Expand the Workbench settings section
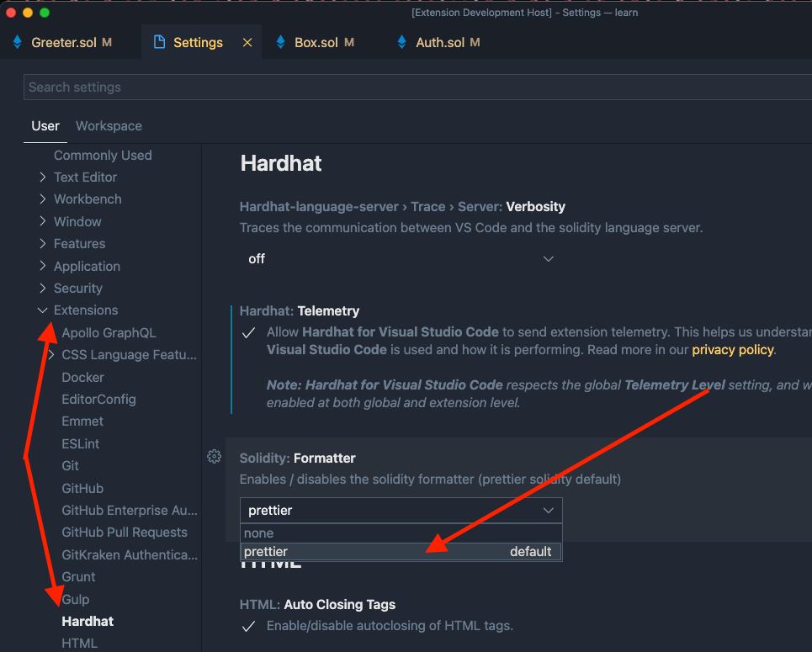This screenshot has width=812, height=652. click(42, 199)
